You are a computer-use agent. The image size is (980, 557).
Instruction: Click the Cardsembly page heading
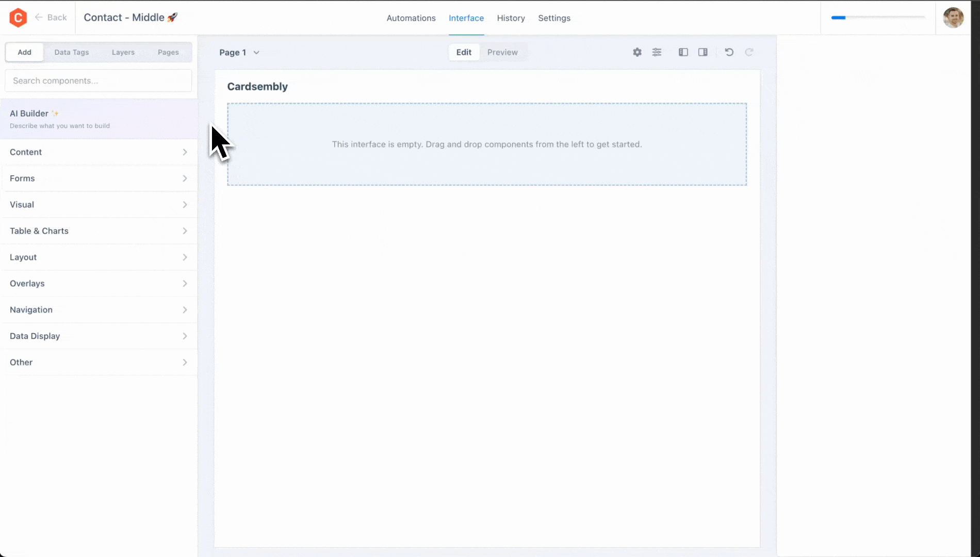[257, 87]
